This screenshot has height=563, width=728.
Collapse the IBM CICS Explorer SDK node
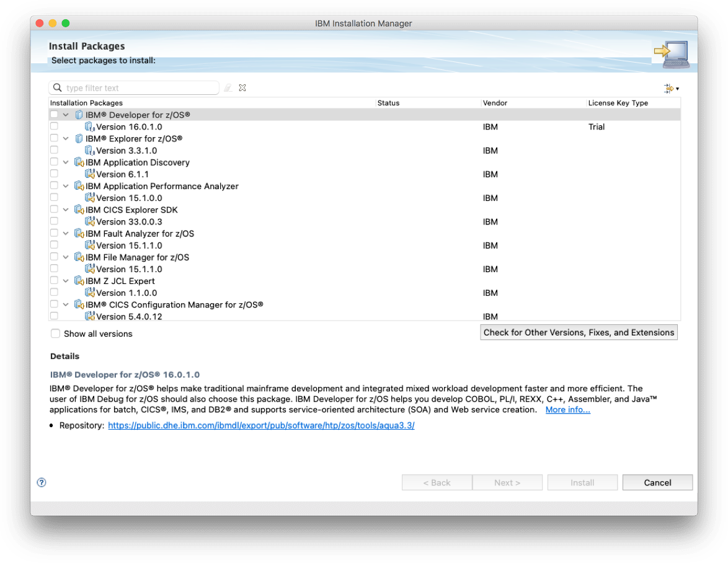[66, 210]
